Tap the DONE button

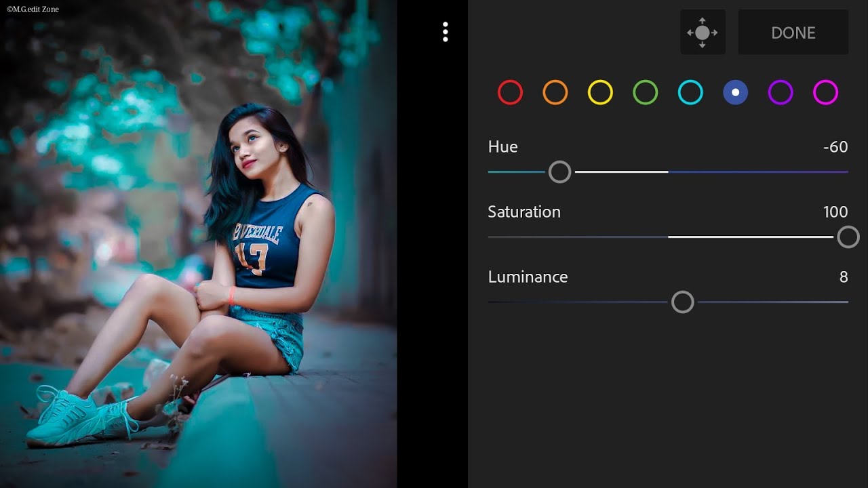click(793, 33)
